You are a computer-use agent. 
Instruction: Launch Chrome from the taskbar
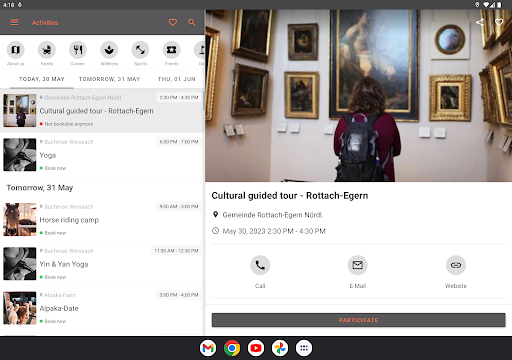click(x=232, y=348)
